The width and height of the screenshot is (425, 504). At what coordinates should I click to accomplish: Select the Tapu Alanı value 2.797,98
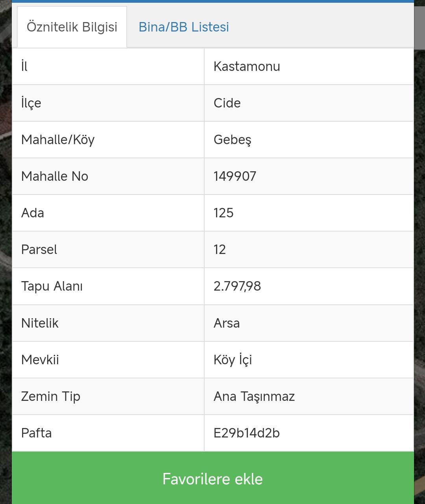point(237,286)
